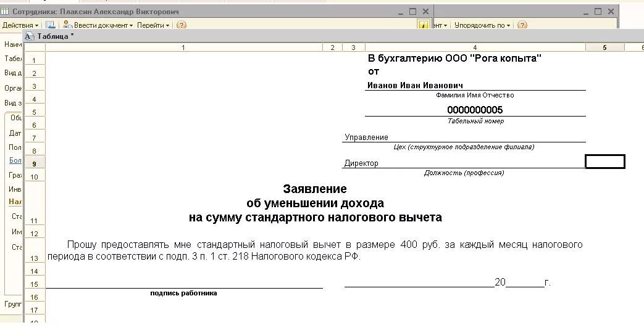
Task: Click the 'Должность (профессия)' caption
Action: [x=464, y=173]
